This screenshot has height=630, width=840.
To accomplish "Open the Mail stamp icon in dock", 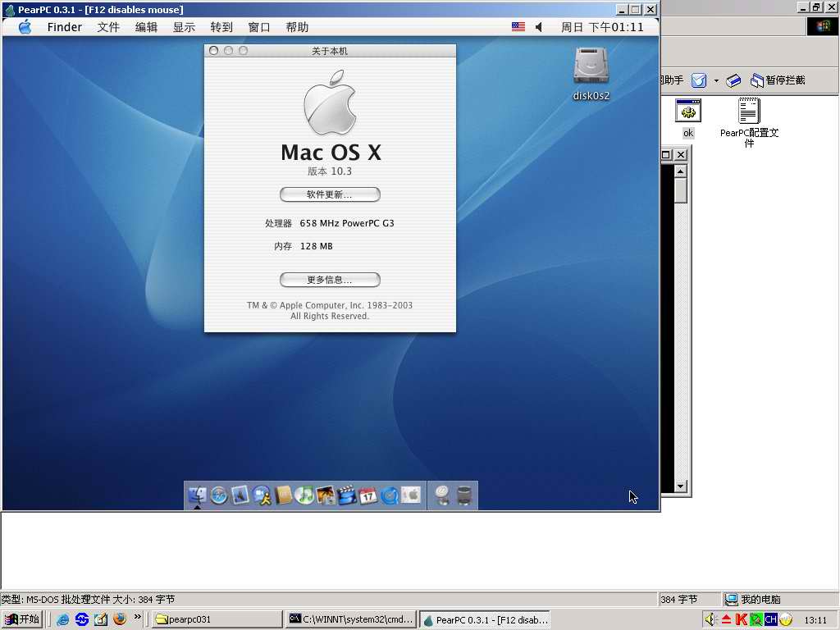I will (240, 495).
